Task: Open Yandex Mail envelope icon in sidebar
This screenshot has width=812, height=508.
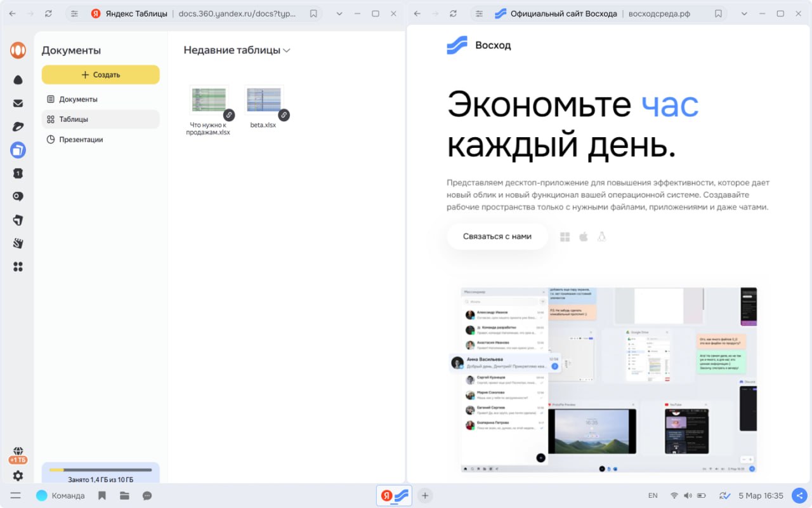Action: pyautogui.click(x=18, y=104)
